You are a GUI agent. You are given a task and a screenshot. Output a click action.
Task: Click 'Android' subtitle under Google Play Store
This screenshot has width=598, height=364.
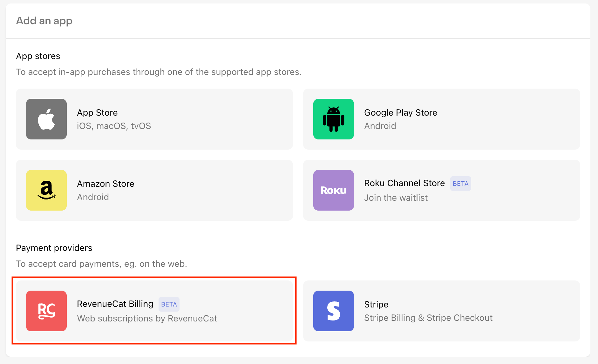pyautogui.click(x=380, y=126)
